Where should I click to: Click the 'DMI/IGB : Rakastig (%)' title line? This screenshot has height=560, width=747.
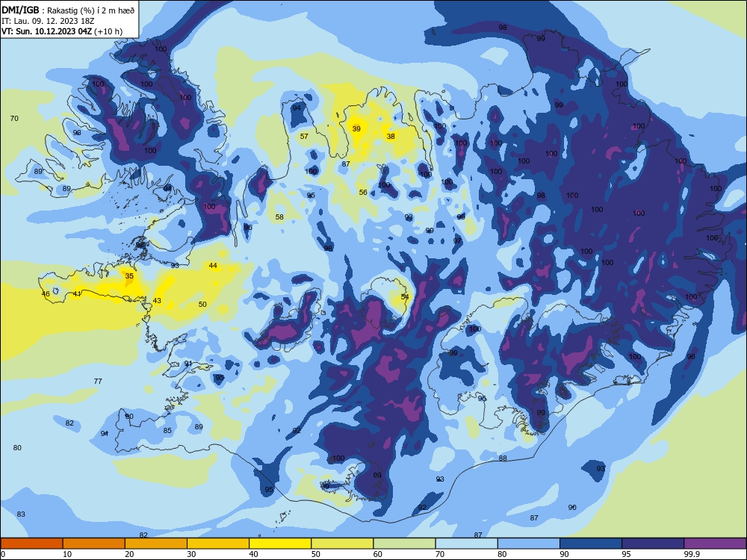point(68,10)
